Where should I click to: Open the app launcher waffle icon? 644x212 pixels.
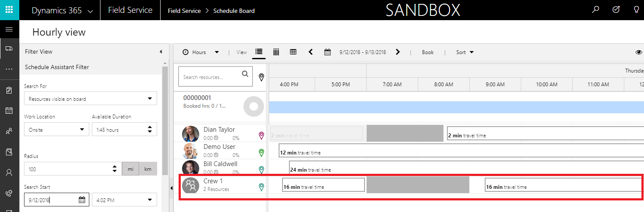9,10
